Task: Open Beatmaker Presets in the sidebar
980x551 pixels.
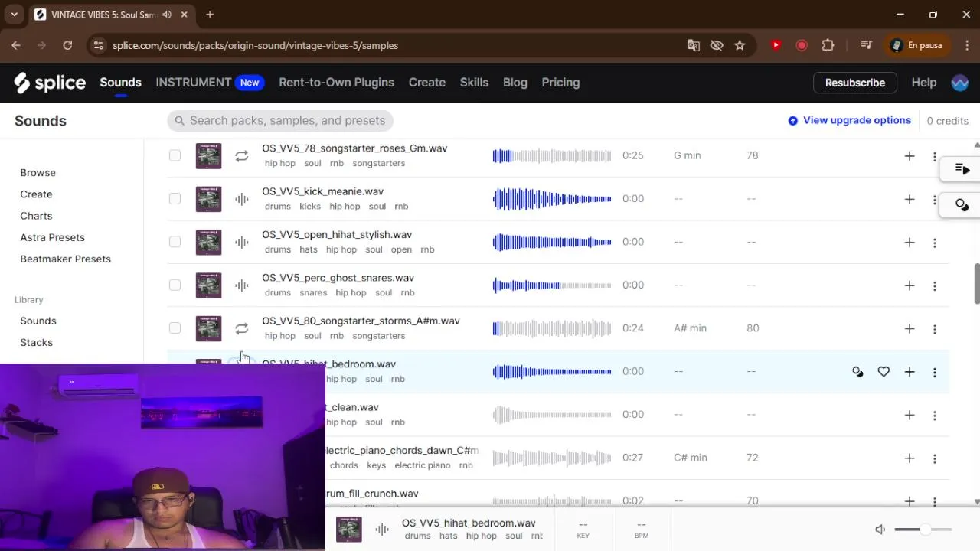Action: (65, 259)
